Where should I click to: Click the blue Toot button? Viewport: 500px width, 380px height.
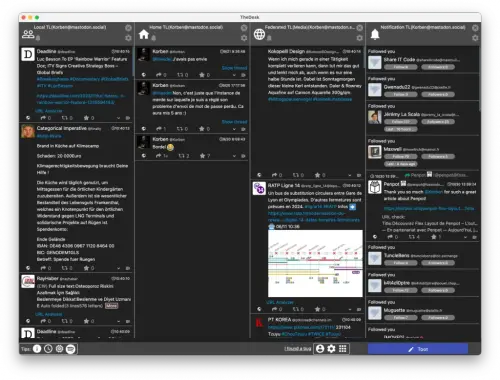pyautogui.click(x=418, y=349)
